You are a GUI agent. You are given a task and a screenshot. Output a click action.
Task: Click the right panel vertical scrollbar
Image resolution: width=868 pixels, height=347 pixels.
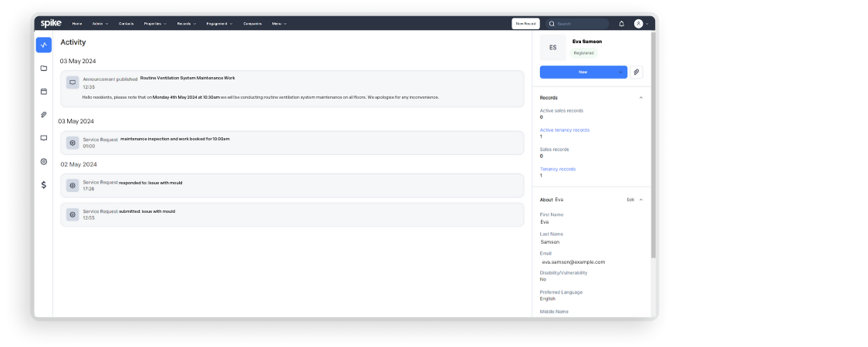click(654, 145)
